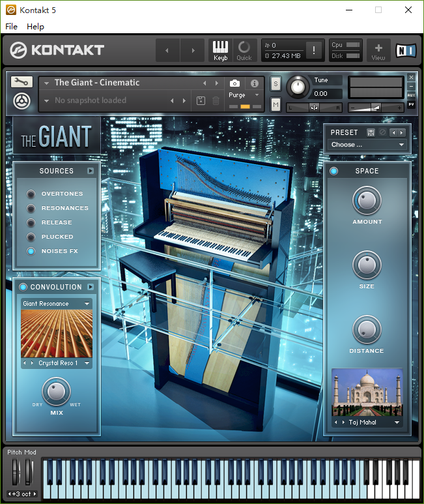Minimize the instrument header view

click(x=411, y=86)
